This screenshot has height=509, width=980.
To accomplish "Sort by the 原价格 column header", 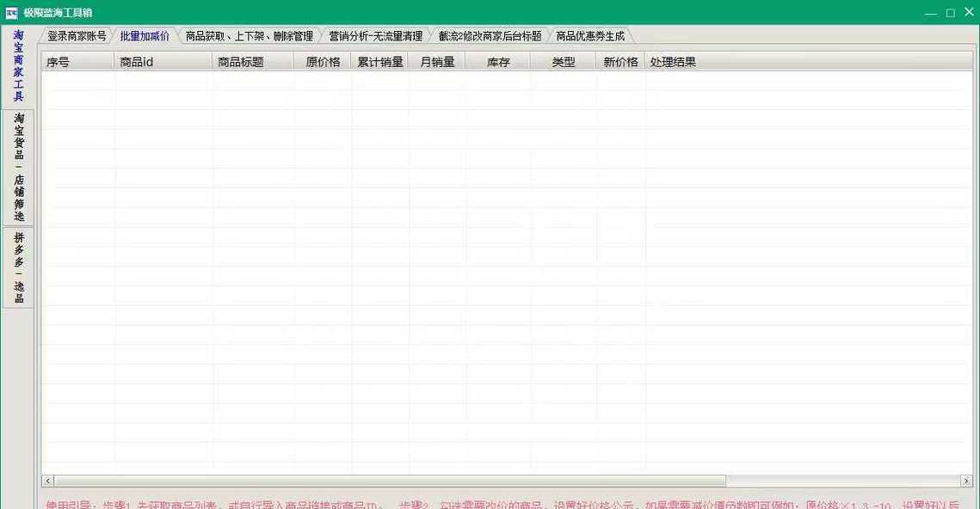I will pos(322,62).
